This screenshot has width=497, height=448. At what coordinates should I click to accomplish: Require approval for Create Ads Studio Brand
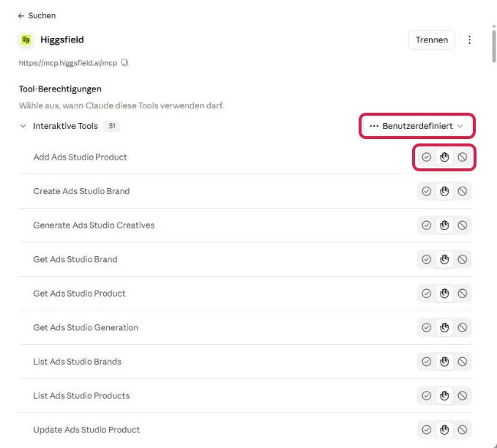444,191
